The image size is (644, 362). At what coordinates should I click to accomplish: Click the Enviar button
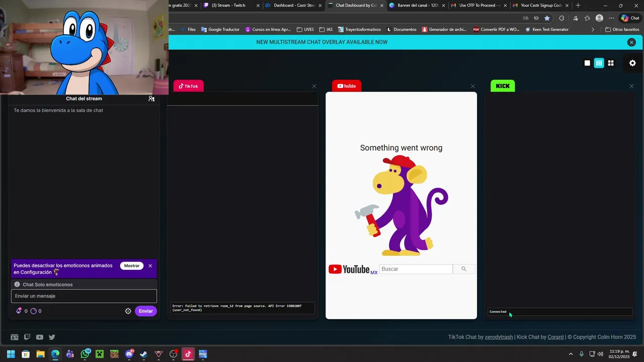146,311
